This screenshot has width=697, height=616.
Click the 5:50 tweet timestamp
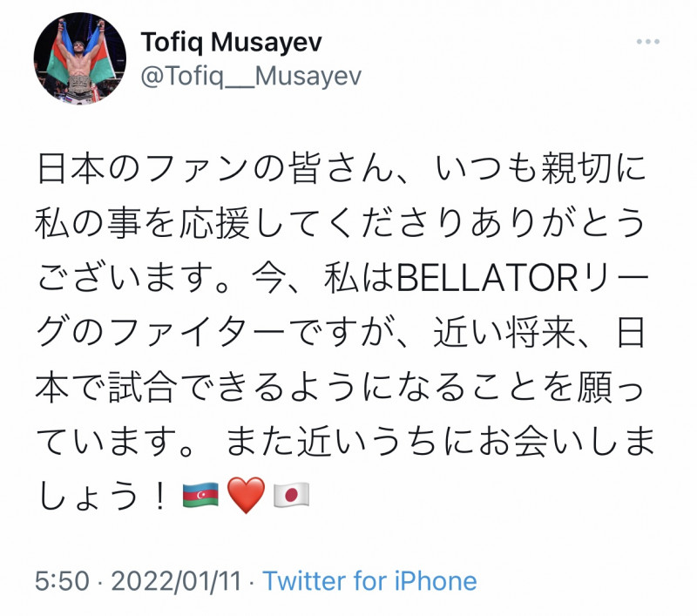60,581
